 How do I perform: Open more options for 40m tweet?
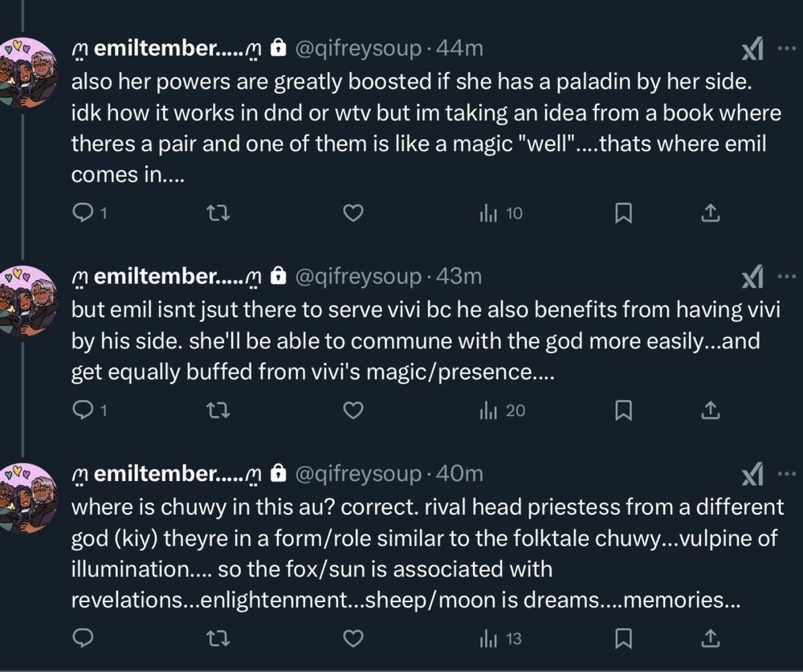787,474
